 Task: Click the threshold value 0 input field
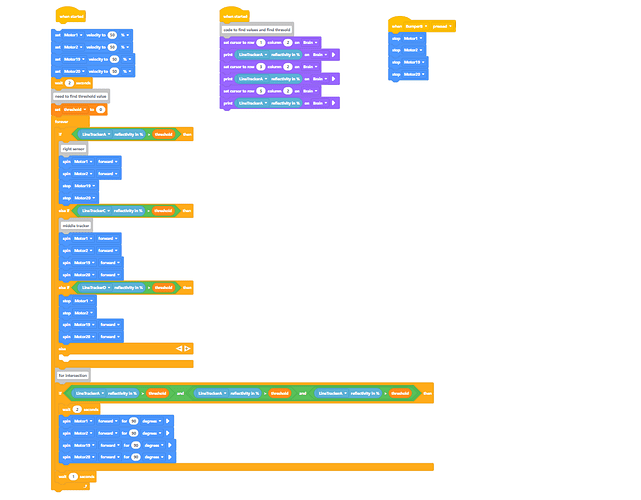(x=100, y=110)
